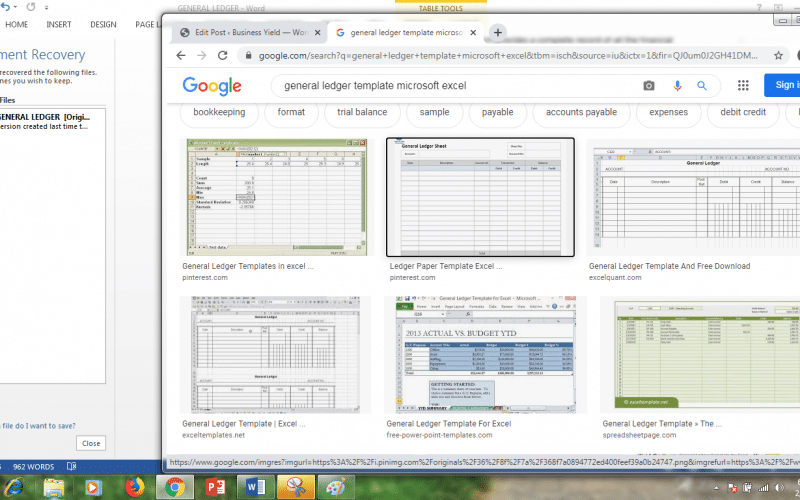
Task: Click the Close button in Document Recovery
Action: (x=91, y=443)
